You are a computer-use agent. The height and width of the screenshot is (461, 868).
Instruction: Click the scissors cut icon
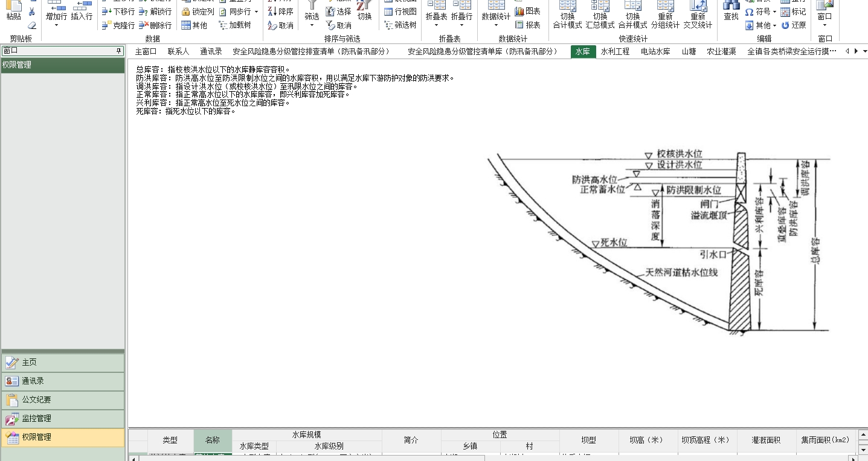pyautogui.click(x=31, y=12)
